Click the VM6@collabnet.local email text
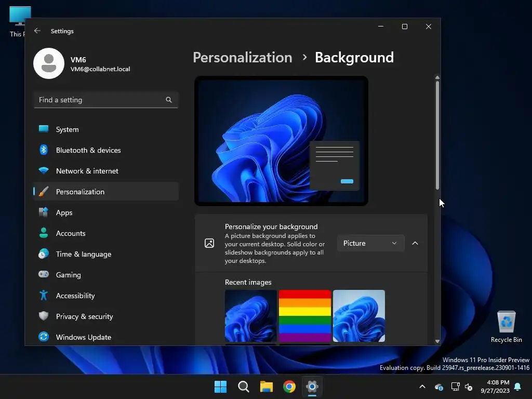Image resolution: width=532 pixels, height=399 pixels. coord(100,69)
